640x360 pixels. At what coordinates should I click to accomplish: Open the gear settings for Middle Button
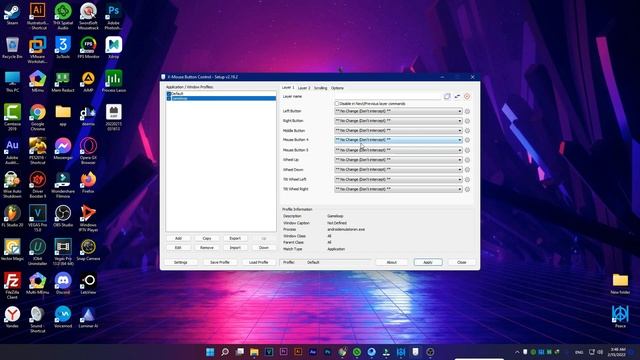click(x=467, y=131)
